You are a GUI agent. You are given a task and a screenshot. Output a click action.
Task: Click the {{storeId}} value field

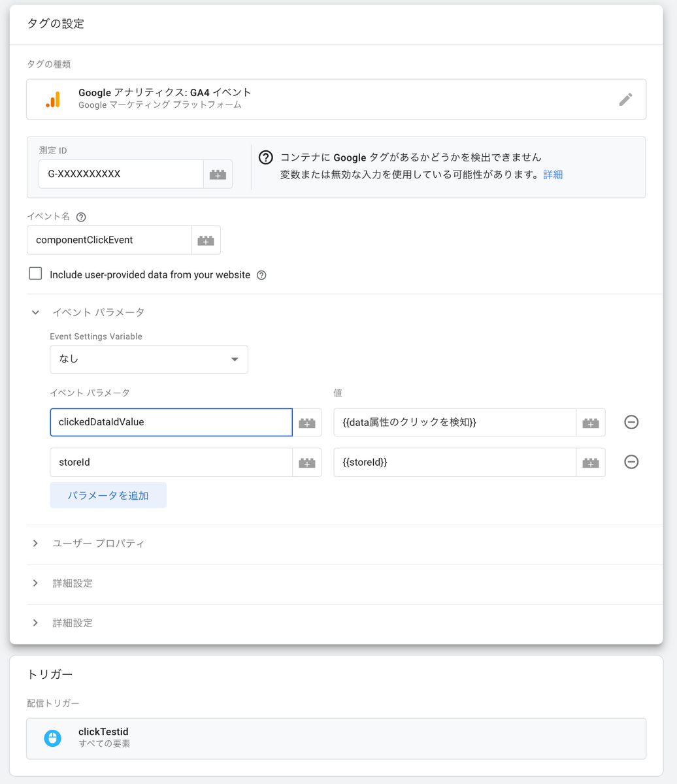click(x=455, y=462)
